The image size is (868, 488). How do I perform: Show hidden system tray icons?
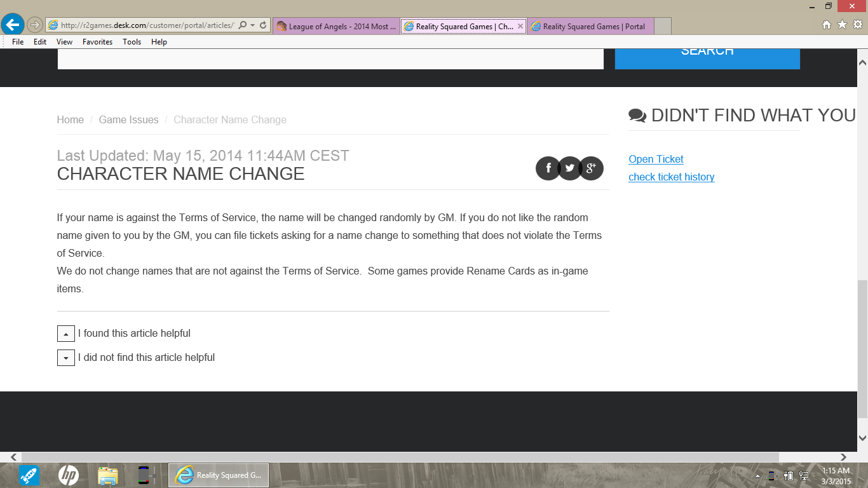point(757,476)
